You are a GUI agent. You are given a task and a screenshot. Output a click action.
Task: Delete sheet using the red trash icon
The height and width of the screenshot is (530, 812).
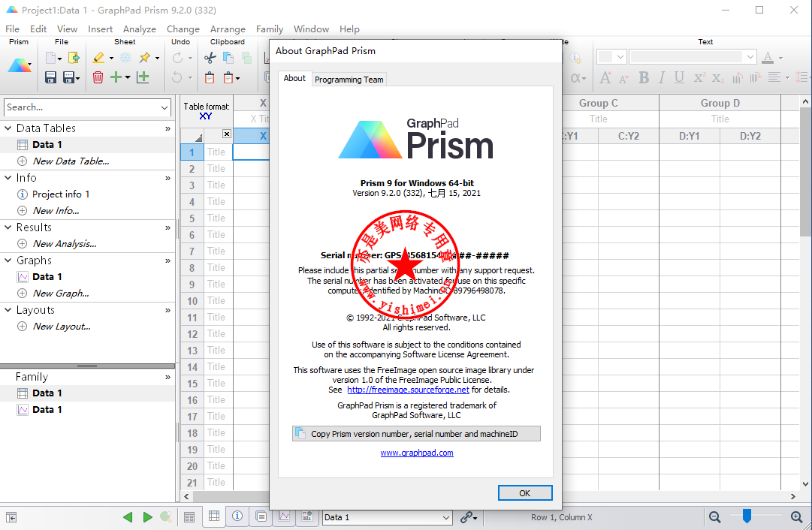coord(98,77)
